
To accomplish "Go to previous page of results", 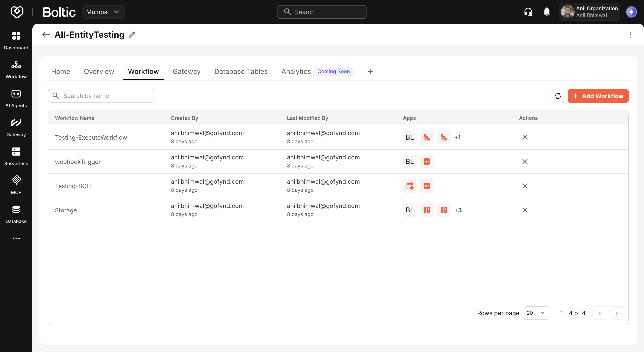I will (x=599, y=313).
